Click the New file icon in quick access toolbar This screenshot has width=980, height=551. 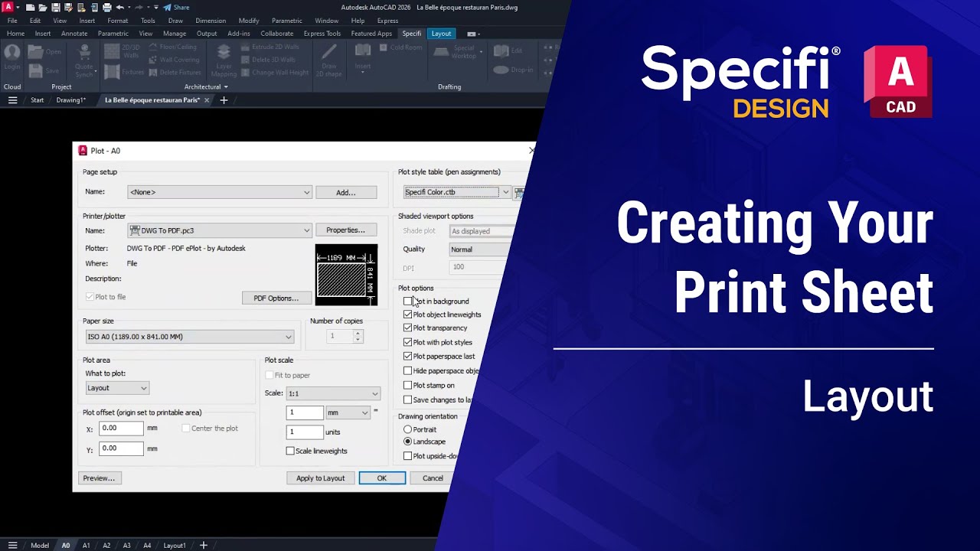click(30, 8)
